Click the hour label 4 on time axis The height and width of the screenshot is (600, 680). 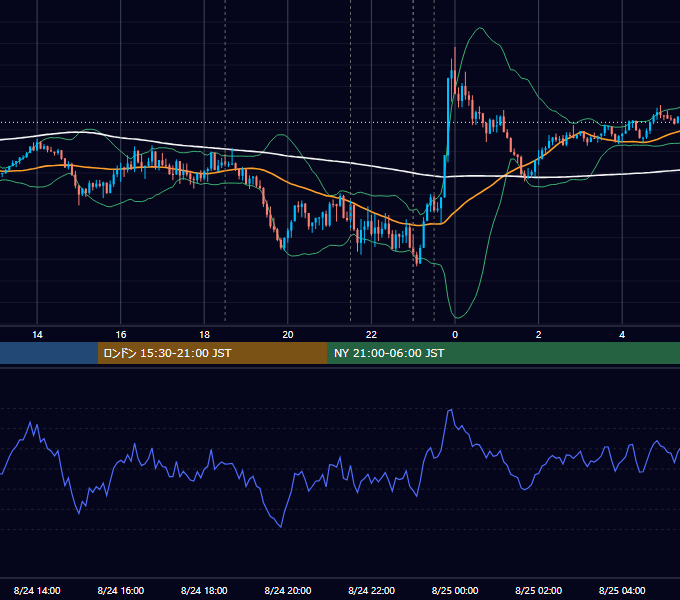[622, 335]
